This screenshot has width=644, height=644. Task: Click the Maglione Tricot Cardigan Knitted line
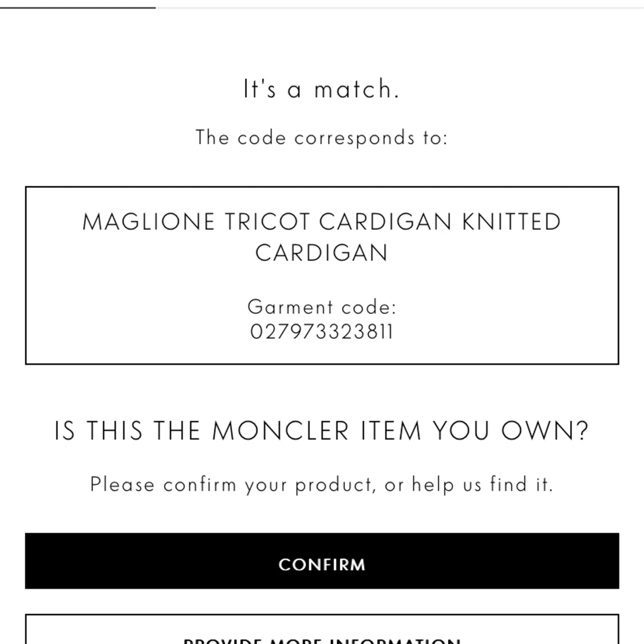point(322,222)
